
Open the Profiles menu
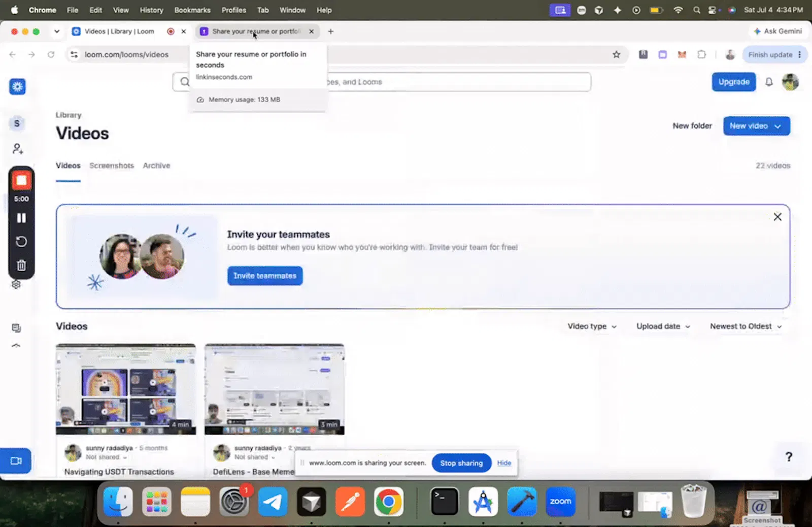pyautogui.click(x=233, y=10)
